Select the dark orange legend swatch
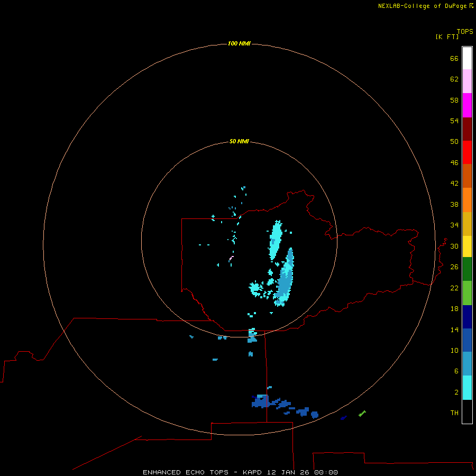 coord(467,176)
